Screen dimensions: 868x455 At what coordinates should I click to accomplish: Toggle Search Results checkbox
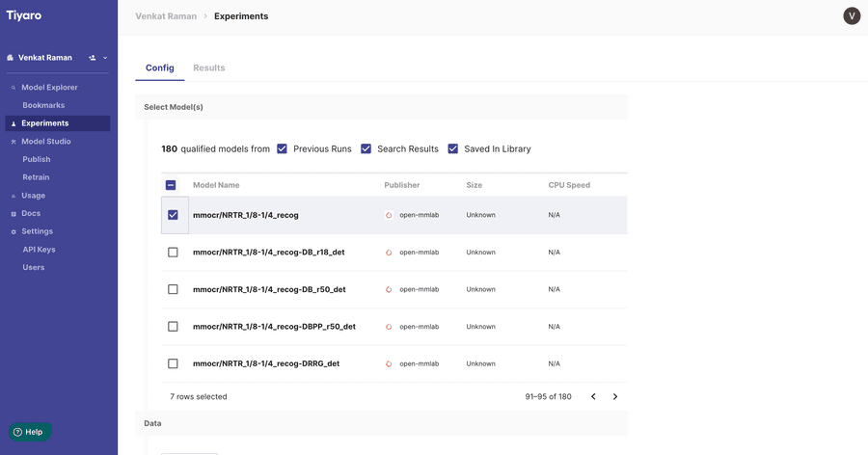point(366,148)
